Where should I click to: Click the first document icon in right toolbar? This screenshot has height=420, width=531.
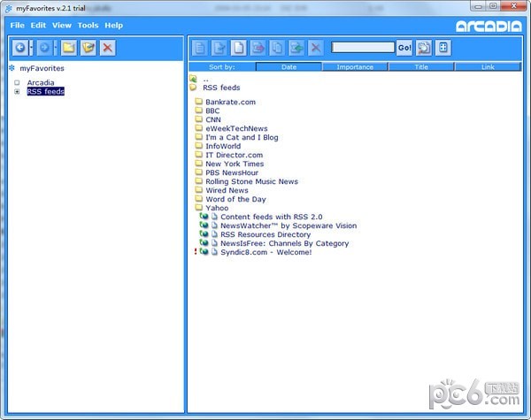tap(200, 48)
